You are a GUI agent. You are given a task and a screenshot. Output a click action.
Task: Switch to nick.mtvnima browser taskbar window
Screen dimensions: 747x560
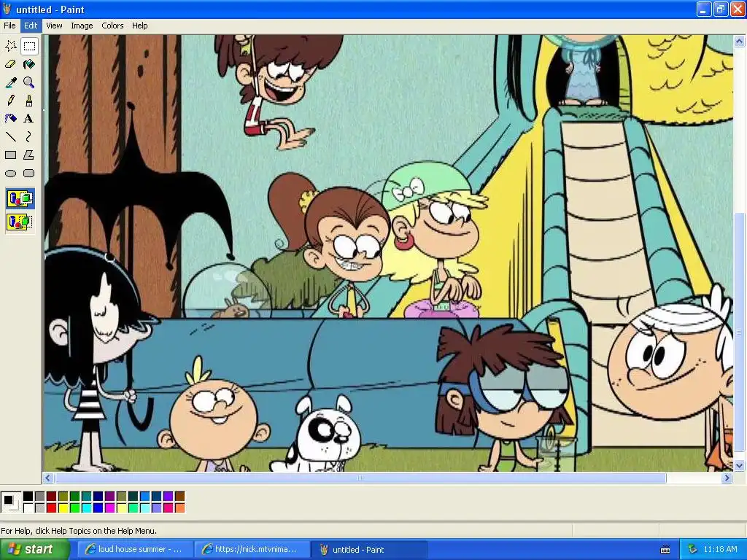point(252,550)
